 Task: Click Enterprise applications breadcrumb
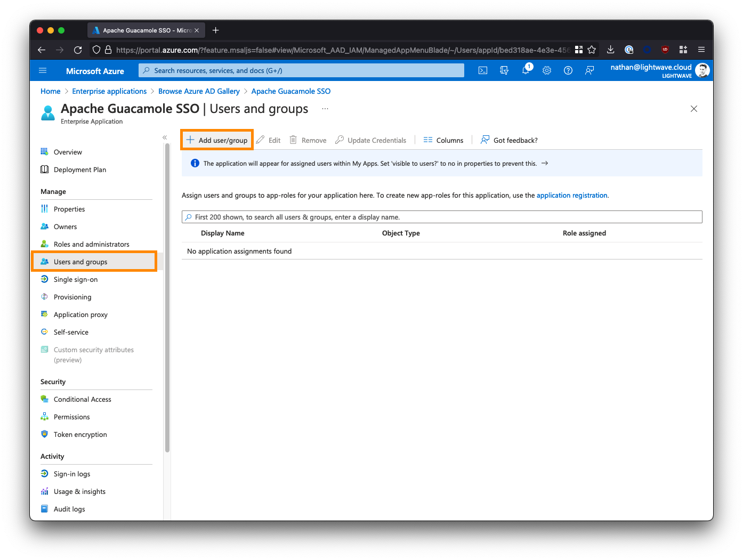point(109,91)
